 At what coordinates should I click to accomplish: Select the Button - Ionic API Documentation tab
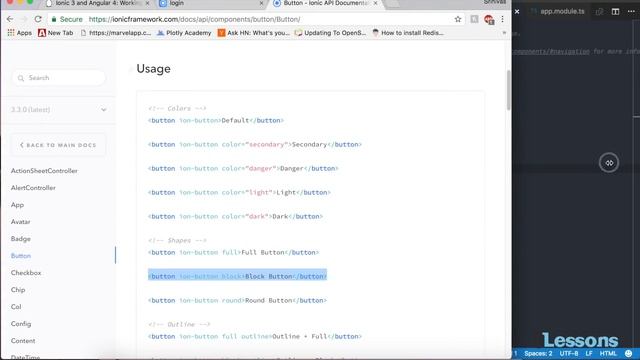(325, 3)
